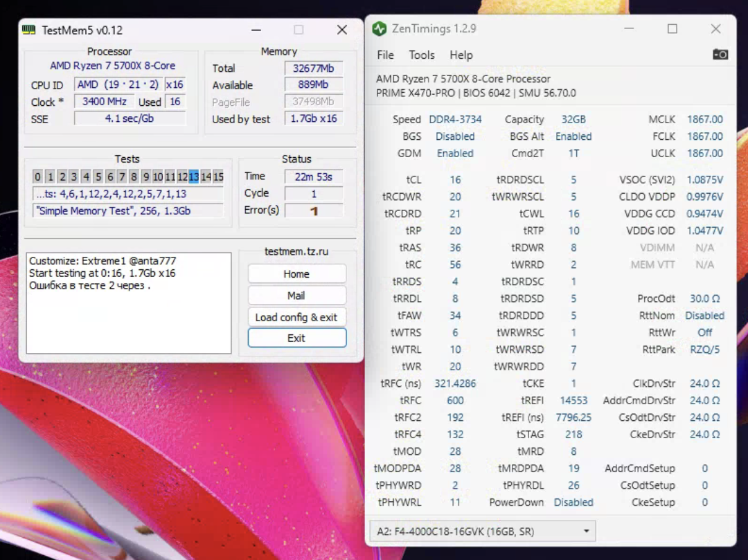Maximize the ZenTimings window
This screenshot has width=748, height=560.
pos(672,28)
